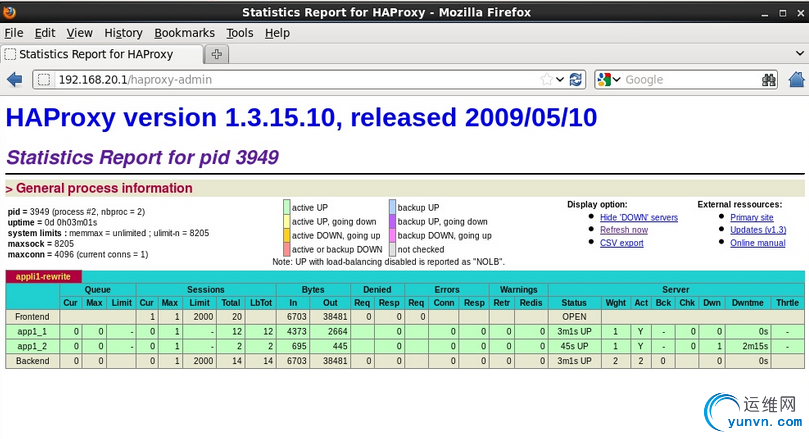809x439 pixels.
Task: Click the CSV export link
Action: coord(622,243)
